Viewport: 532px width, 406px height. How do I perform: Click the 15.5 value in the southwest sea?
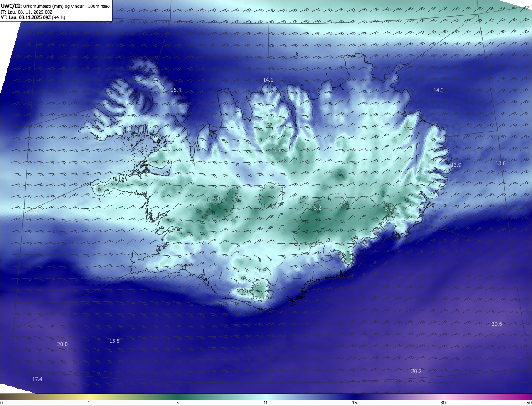click(114, 341)
